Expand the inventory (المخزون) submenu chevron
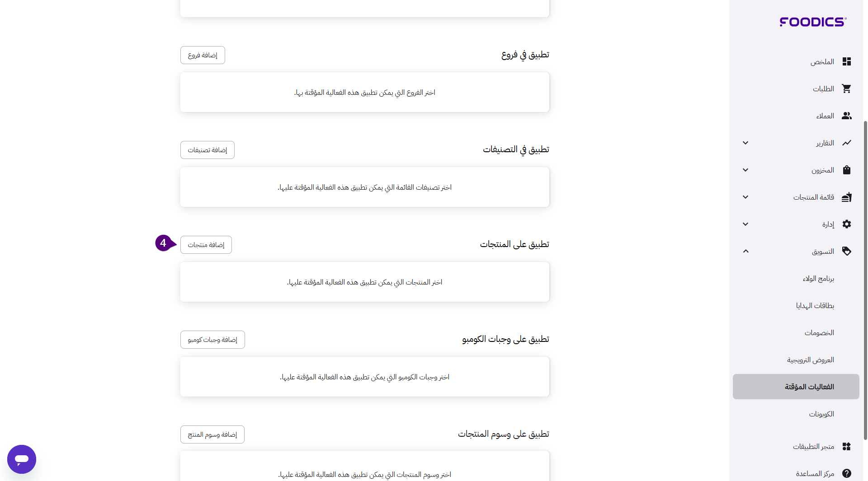 click(x=745, y=170)
